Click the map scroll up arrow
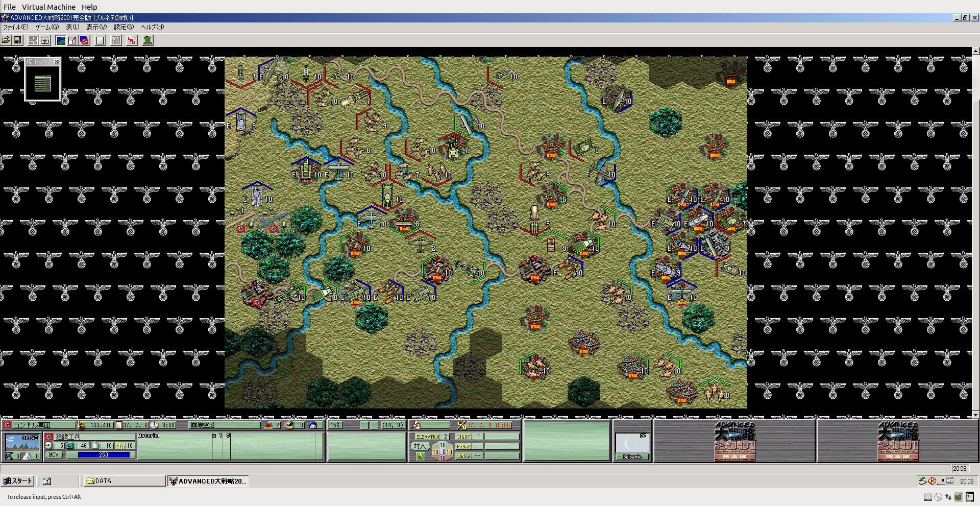980x506 pixels. click(975, 51)
